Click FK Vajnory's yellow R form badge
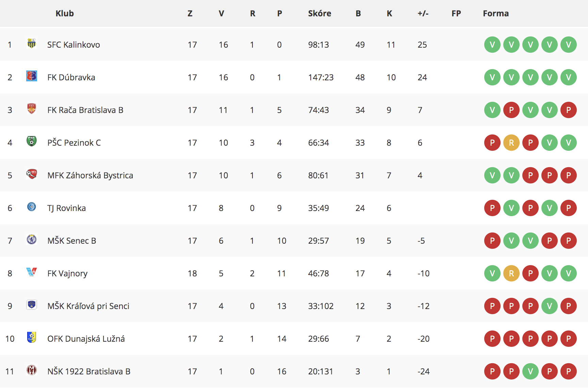This screenshot has width=588, height=388. point(511,273)
